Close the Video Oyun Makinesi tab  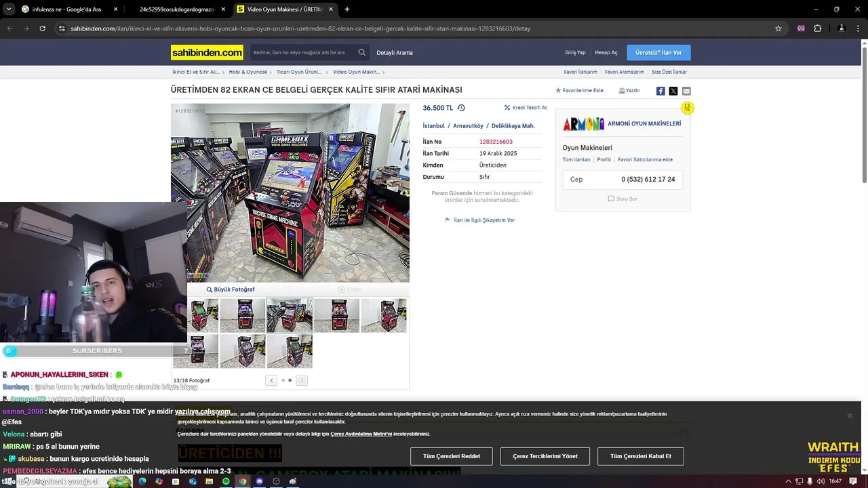331,9
